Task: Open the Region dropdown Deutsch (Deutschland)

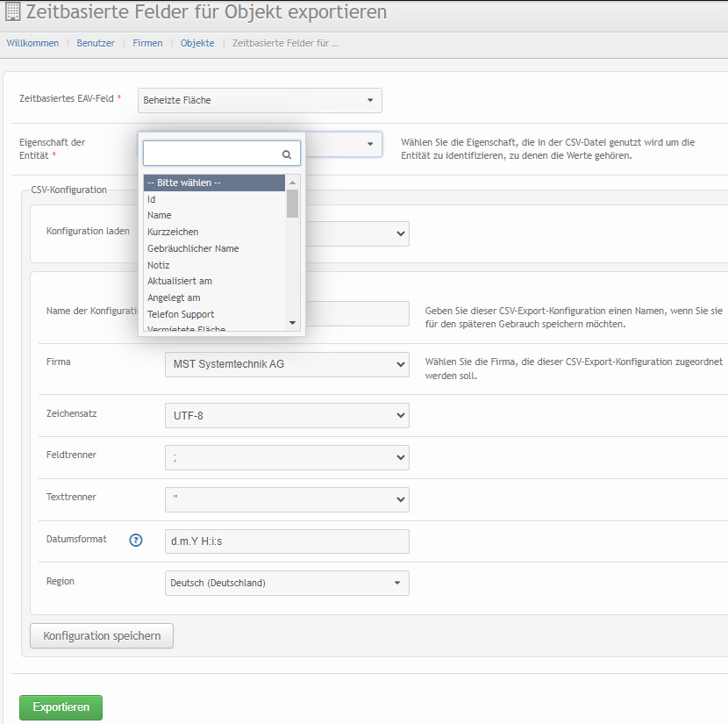Action: tap(287, 584)
